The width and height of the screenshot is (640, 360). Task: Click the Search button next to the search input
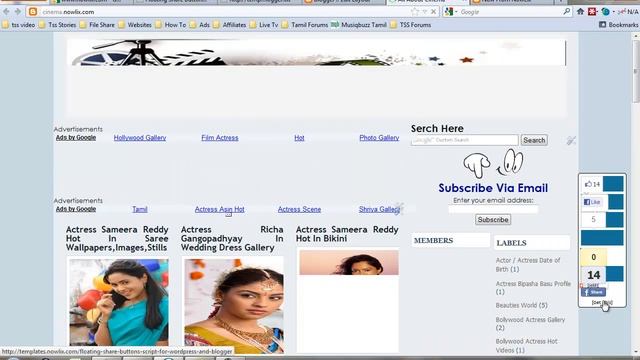click(x=534, y=140)
